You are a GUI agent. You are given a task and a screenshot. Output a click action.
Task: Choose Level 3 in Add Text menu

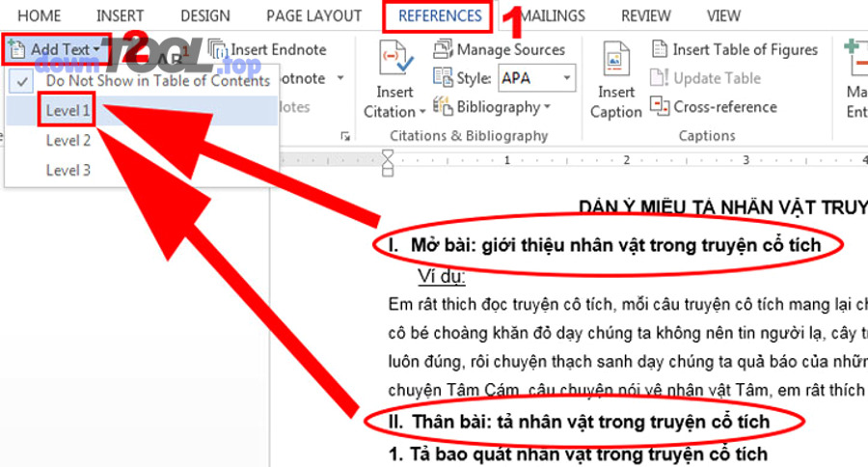[x=68, y=170]
